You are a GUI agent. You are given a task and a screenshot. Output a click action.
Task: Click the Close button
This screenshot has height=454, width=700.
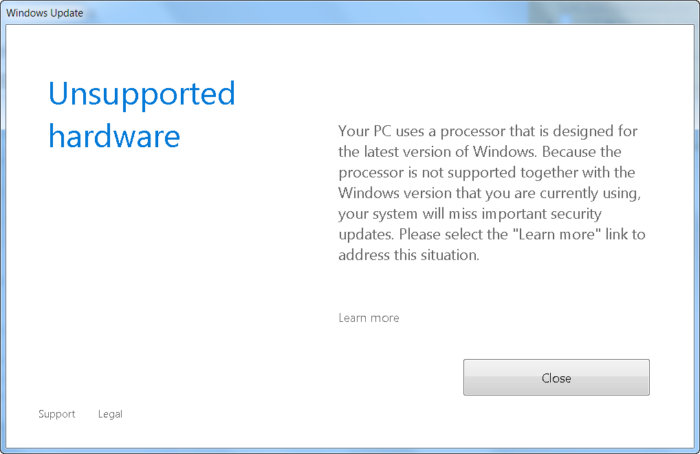556,378
